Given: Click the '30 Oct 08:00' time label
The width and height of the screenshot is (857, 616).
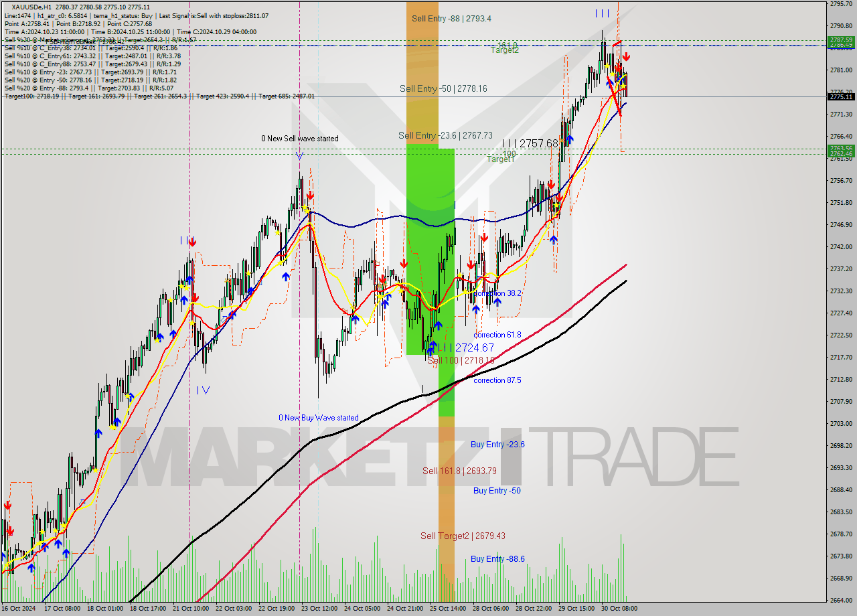Looking at the screenshot, I should click(619, 609).
